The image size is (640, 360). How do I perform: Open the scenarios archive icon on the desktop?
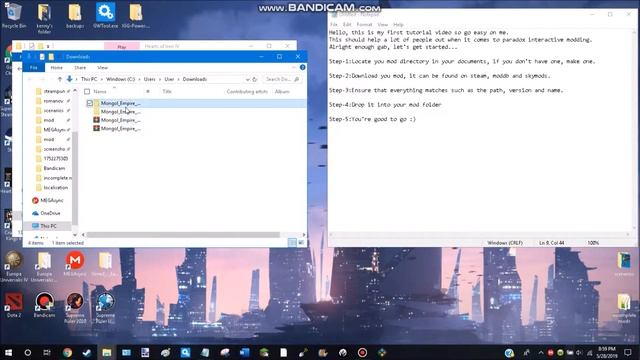pos(624,264)
